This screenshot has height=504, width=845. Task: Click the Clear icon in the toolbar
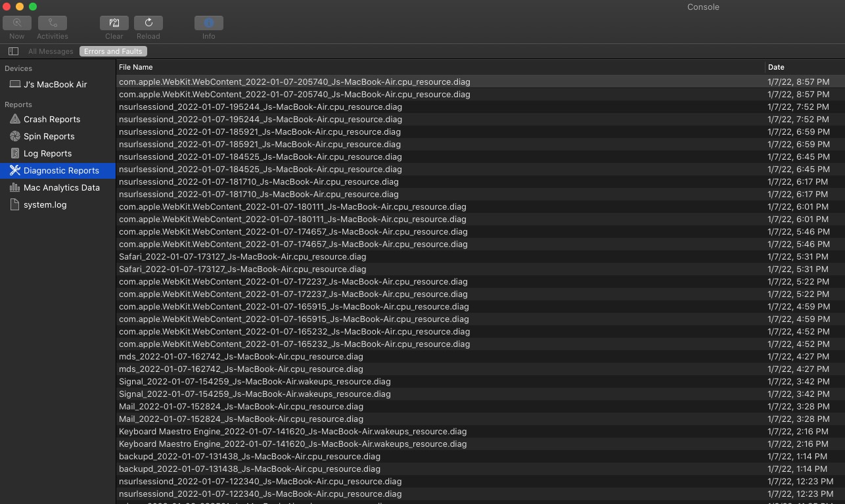114,22
